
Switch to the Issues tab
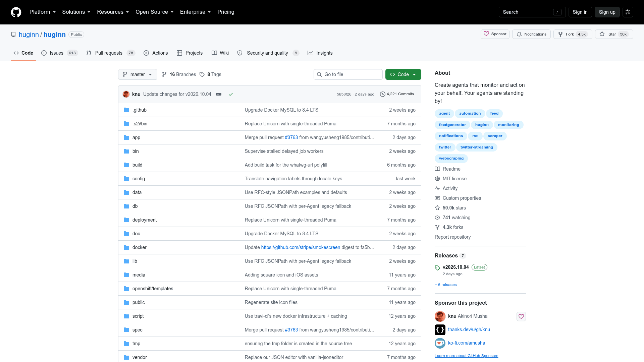click(x=59, y=53)
